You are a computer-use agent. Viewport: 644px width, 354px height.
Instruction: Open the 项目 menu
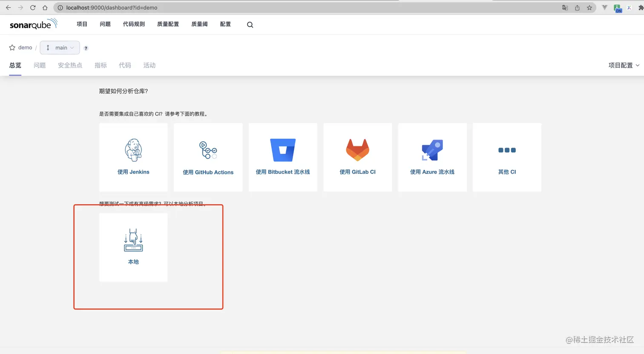click(82, 24)
